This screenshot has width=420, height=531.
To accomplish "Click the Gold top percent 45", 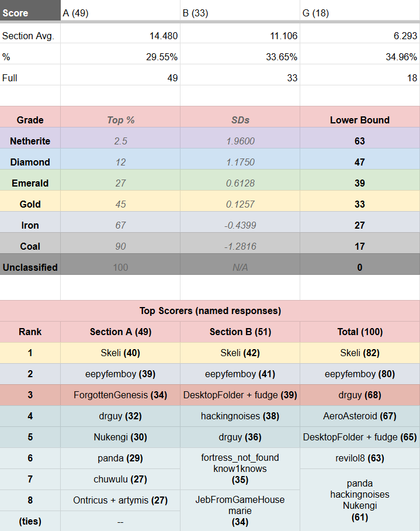I will tap(120, 201).
